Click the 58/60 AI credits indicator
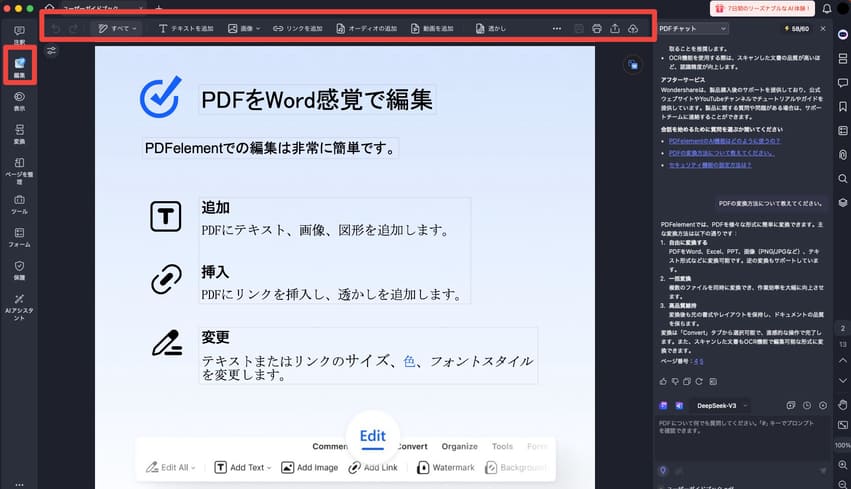851x489 pixels. (x=796, y=28)
